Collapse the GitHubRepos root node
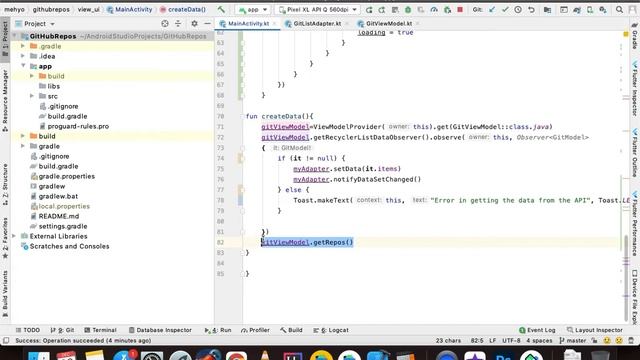The width and height of the screenshot is (640, 360). pyautogui.click(x=15, y=36)
